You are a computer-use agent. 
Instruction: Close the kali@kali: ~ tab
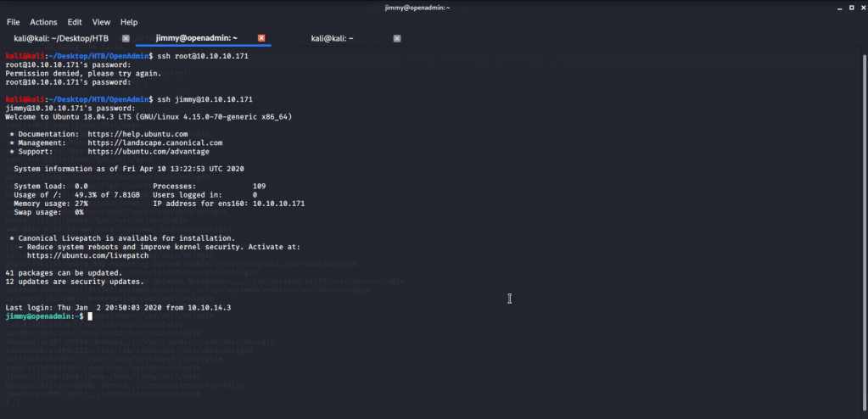[x=397, y=38]
